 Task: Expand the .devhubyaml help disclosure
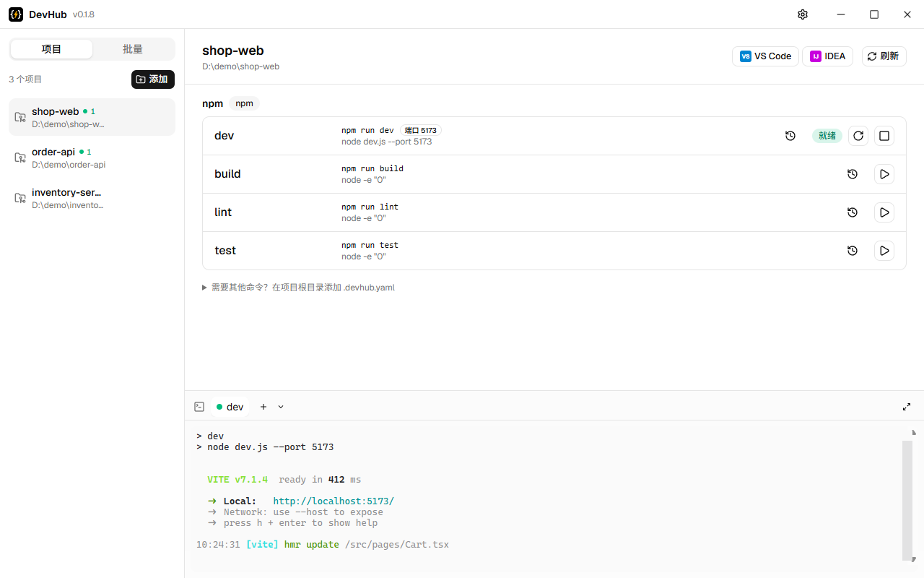(298, 288)
